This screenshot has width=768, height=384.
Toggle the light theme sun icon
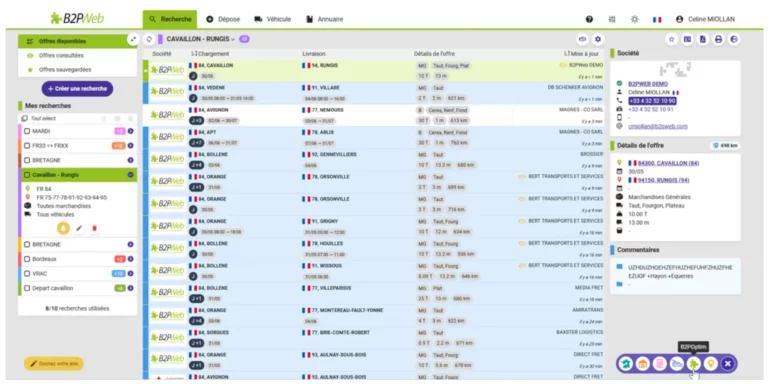pos(635,20)
